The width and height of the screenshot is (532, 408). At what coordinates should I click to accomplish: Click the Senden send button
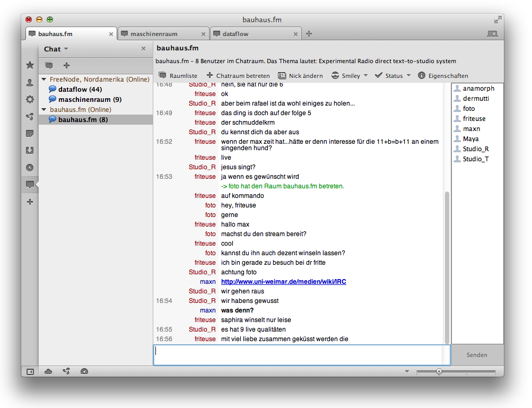[x=477, y=355]
